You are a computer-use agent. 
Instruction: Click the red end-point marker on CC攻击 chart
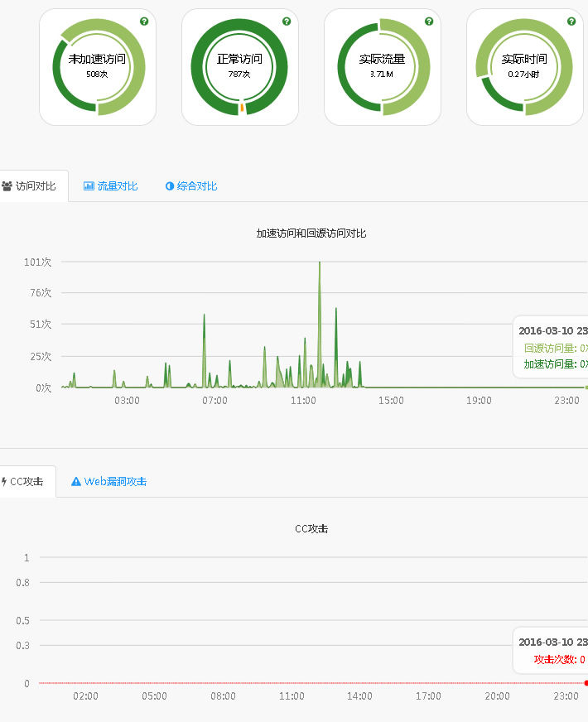pos(586,683)
